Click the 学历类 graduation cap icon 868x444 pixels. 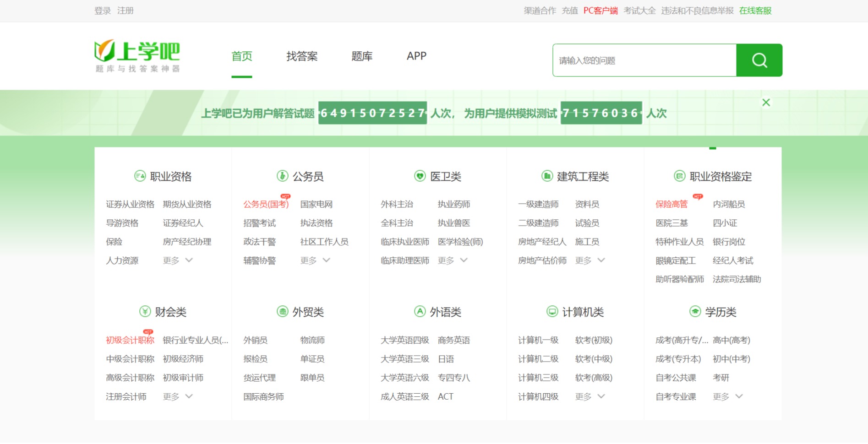click(x=695, y=312)
